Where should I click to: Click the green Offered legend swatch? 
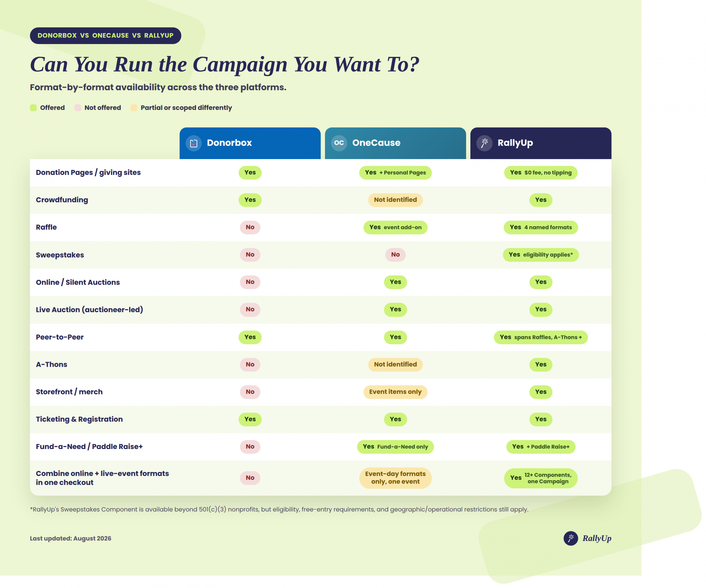33,108
